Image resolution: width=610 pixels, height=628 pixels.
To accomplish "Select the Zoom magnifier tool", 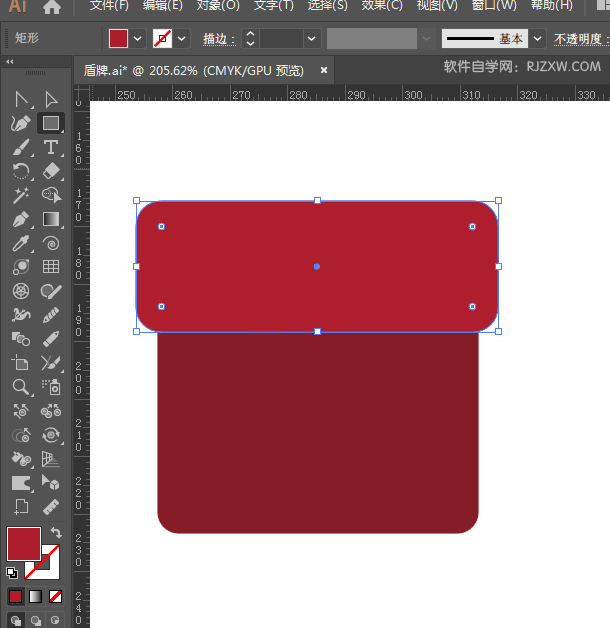I will point(21,387).
